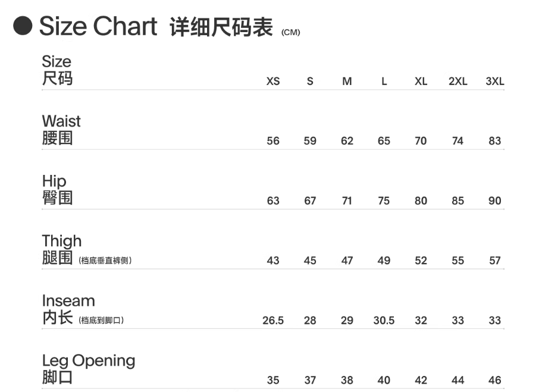Click the black bullet before Size Chart
542x392 pixels.
click(x=23, y=26)
